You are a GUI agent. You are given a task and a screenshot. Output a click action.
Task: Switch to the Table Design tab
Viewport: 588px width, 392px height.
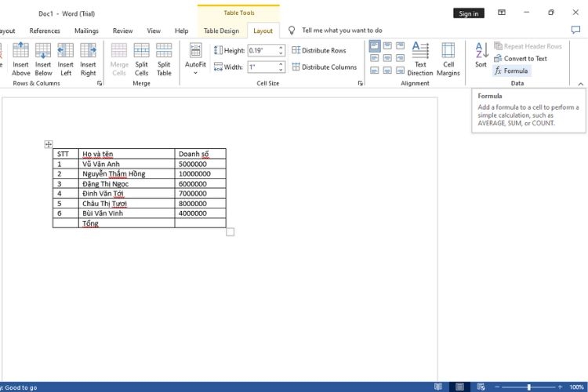tap(221, 31)
